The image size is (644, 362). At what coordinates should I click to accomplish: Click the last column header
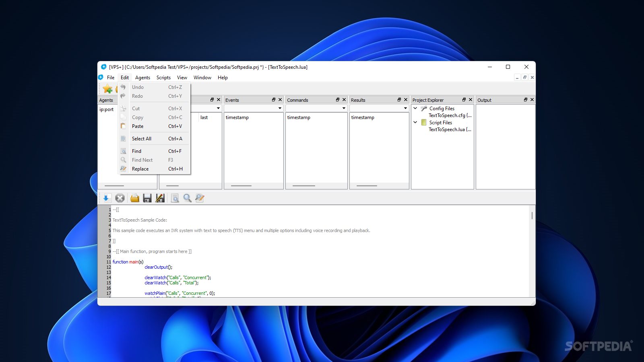204,117
